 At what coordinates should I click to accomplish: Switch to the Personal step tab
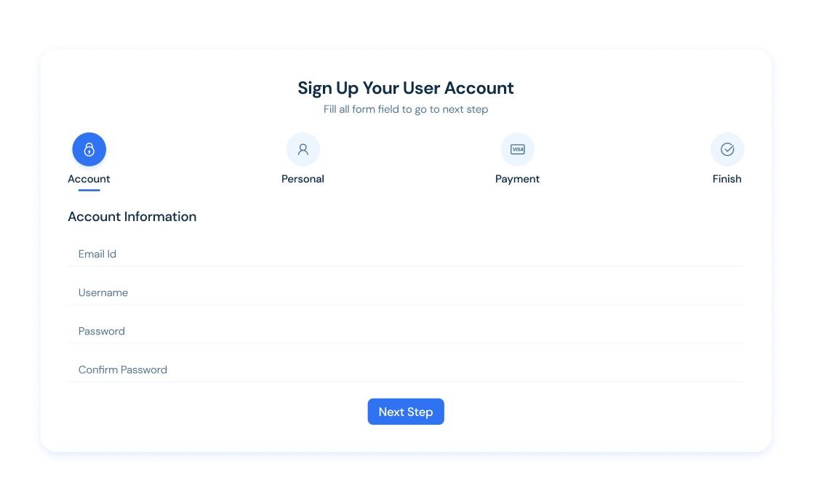(303, 178)
